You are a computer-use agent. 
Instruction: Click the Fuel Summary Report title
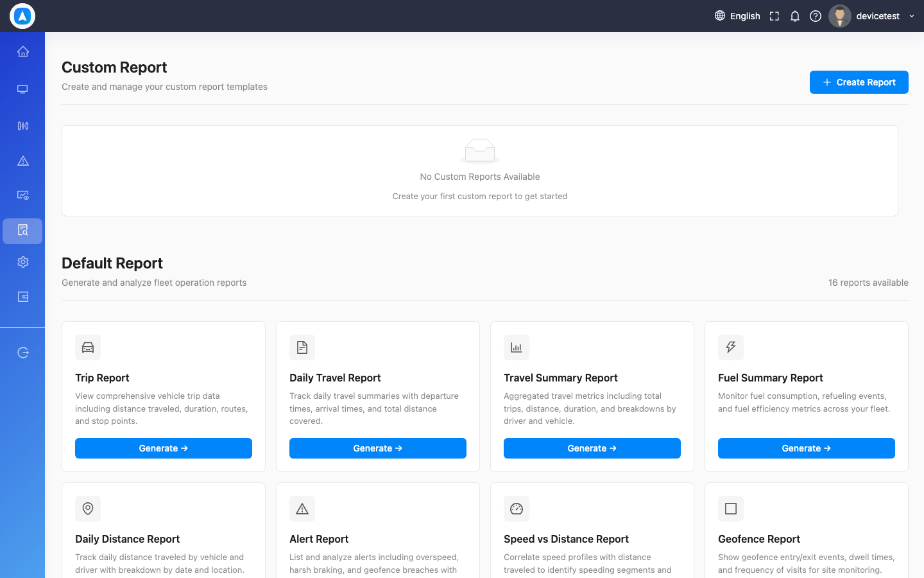tap(771, 378)
